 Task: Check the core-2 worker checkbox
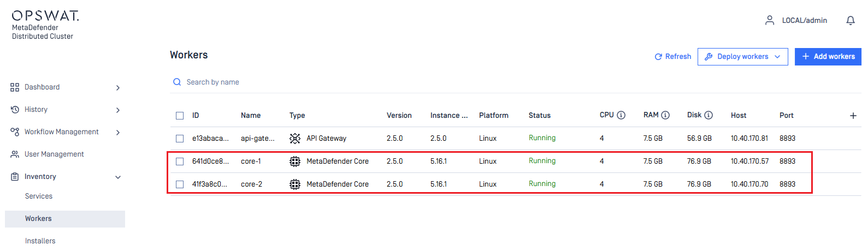180,184
